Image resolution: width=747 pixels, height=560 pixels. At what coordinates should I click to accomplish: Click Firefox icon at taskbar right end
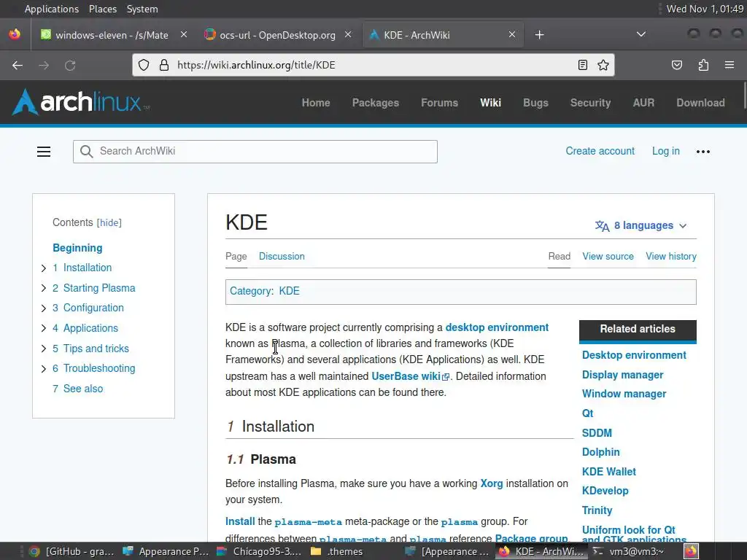(692, 551)
